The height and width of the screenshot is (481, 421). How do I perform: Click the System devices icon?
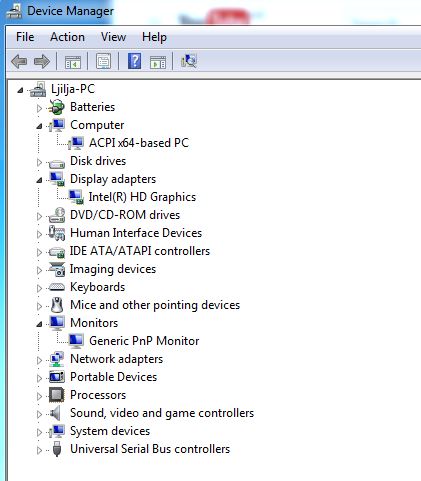tap(57, 431)
